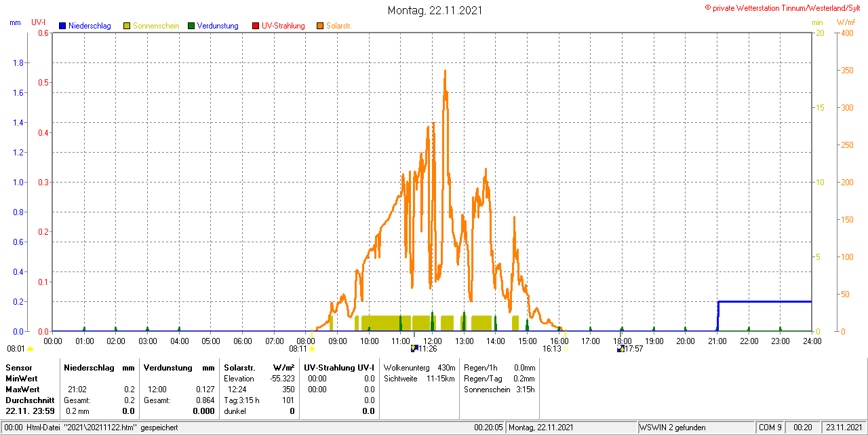Select the Sonnenschein legend label
Viewport: 868px width, 435px height.
(x=156, y=26)
